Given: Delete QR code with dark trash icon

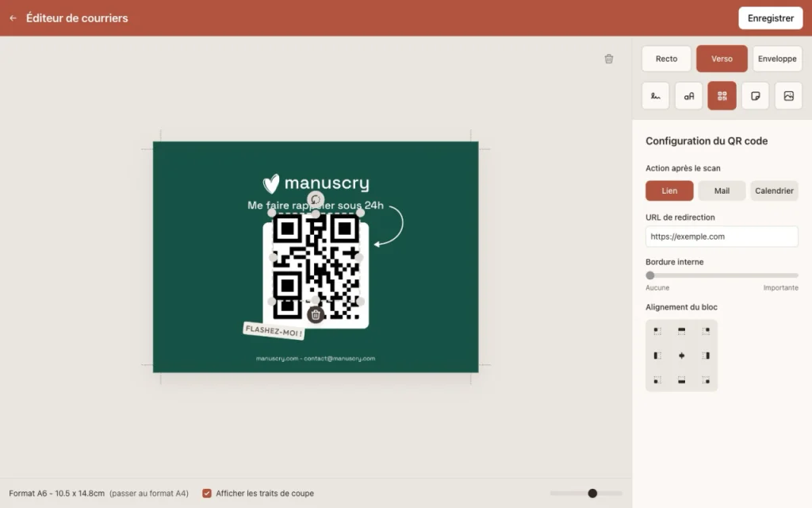Looking at the screenshot, I should [316, 314].
